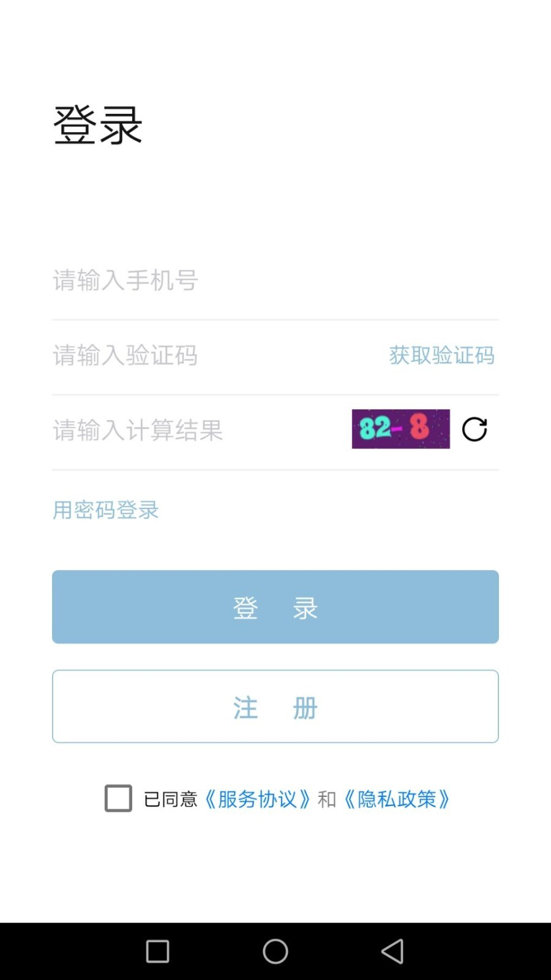Click the circular reload arrow icon
Screen dimensions: 551x980
click(x=474, y=429)
